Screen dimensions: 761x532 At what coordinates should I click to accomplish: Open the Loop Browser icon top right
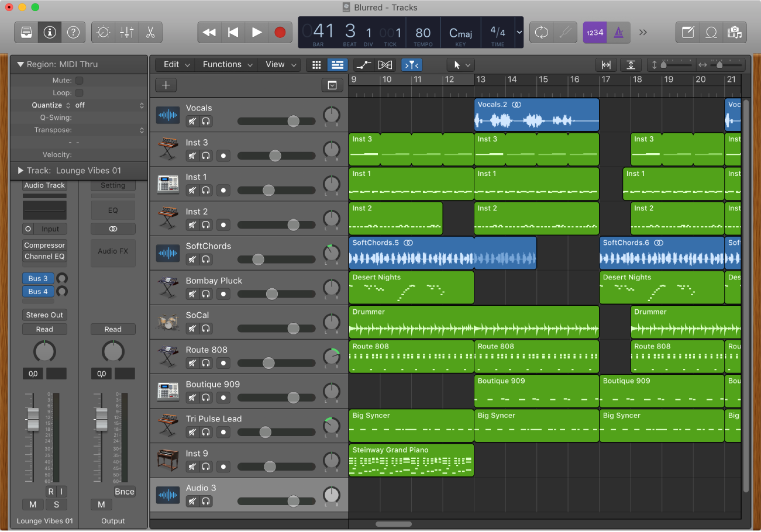click(711, 32)
